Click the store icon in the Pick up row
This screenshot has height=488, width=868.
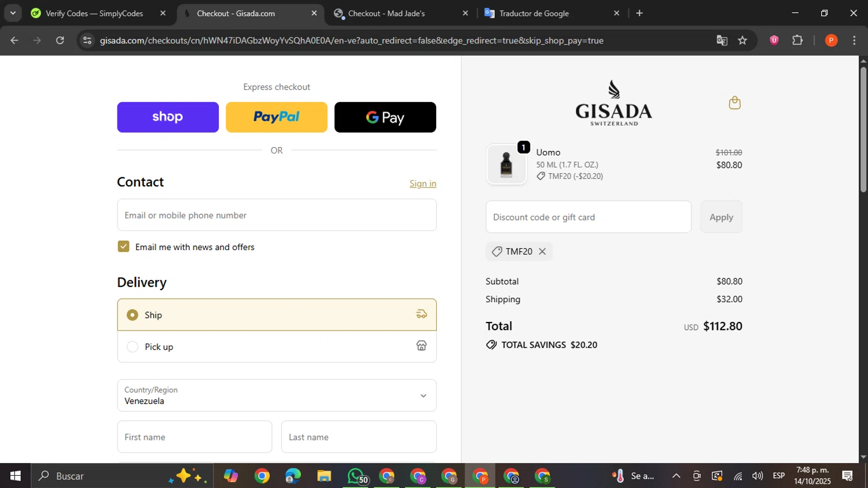click(421, 346)
